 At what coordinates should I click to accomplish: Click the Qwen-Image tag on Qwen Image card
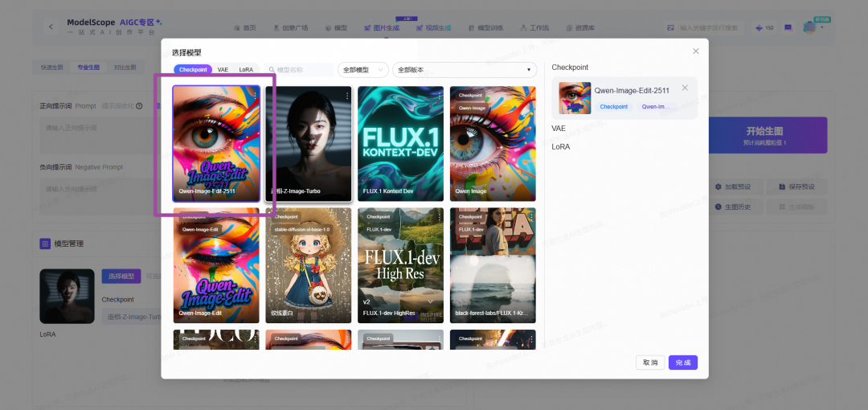[470, 108]
